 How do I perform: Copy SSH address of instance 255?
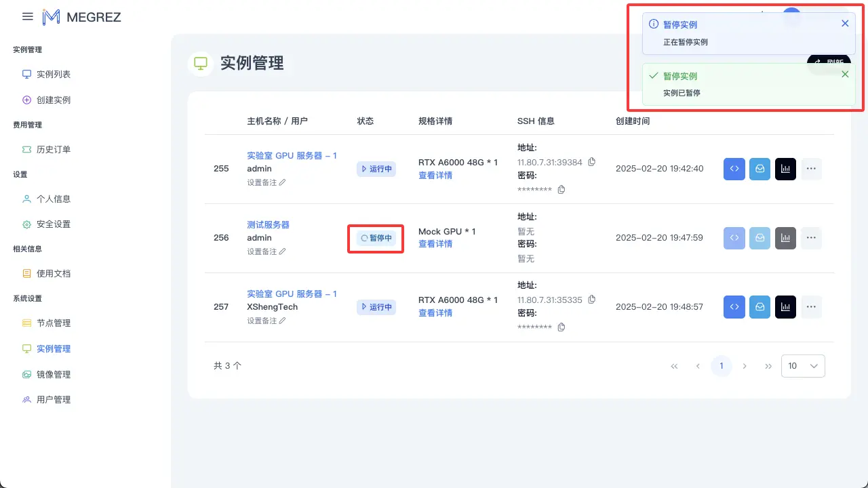591,162
